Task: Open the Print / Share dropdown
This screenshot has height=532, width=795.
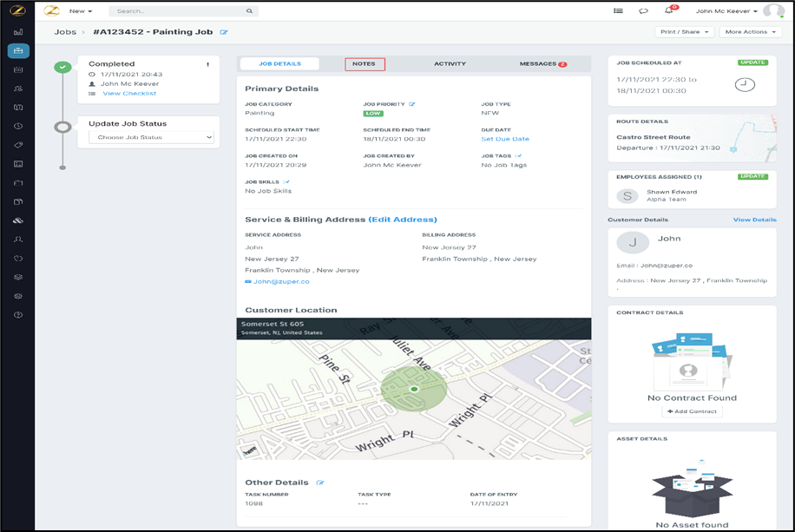Action: point(685,32)
